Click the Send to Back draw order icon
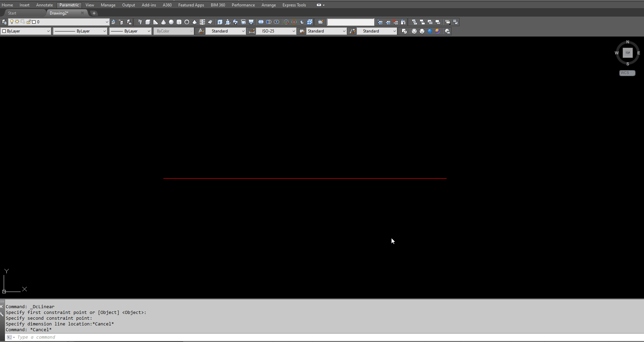The height and width of the screenshot is (342, 644). pyautogui.click(x=422, y=22)
